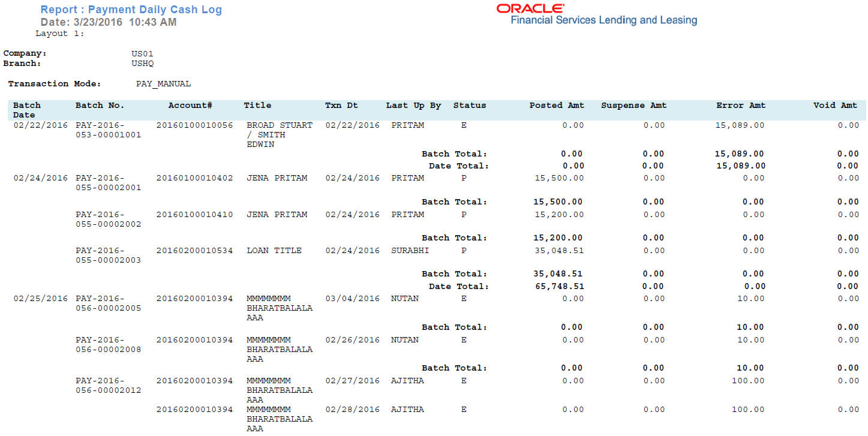Click the 'Void Amt' column header
Screen dimensions: 868x436
[x=836, y=105]
